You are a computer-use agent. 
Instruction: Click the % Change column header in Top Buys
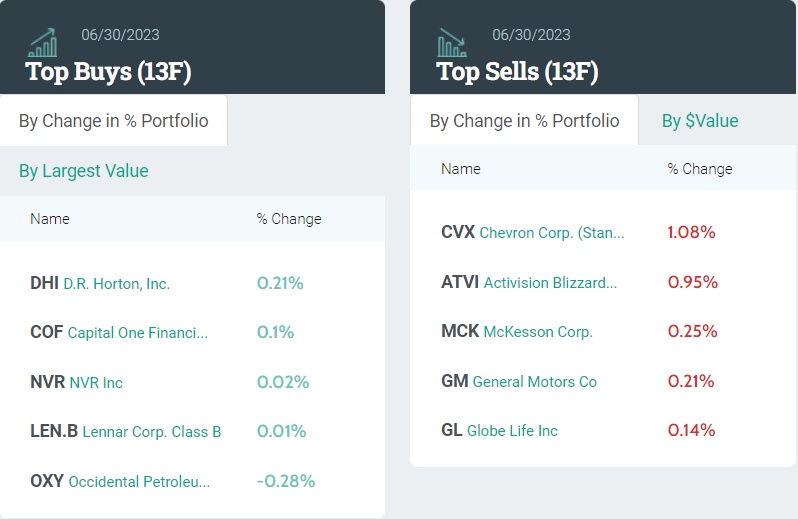coord(289,219)
